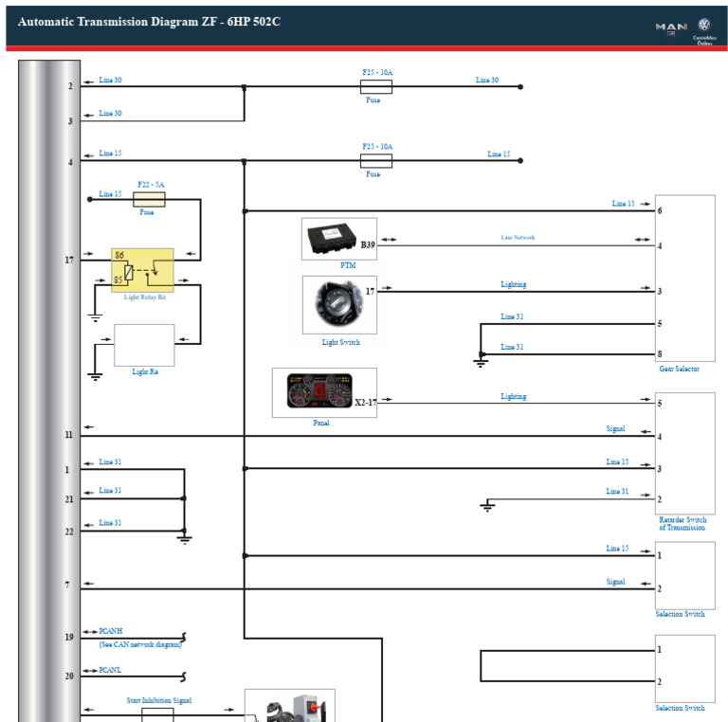Click the 'Line 31' label beside connector pin 21

110,491
